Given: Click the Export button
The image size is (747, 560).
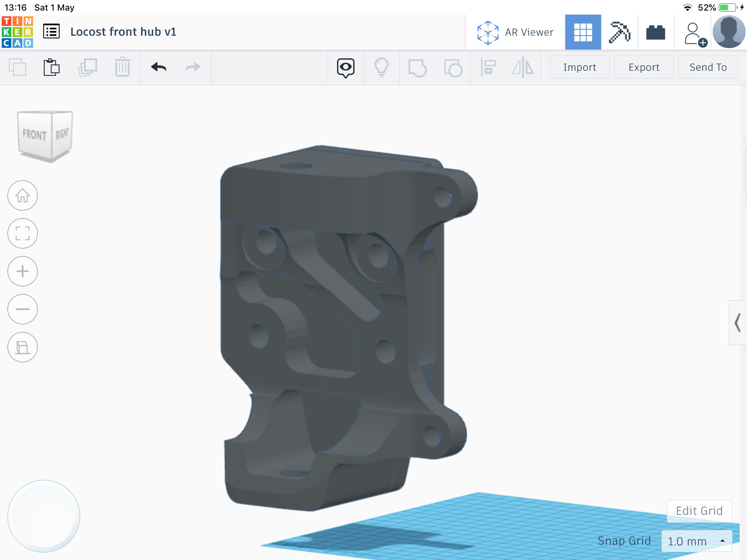Looking at the screenshot, I should click(644, 67).
